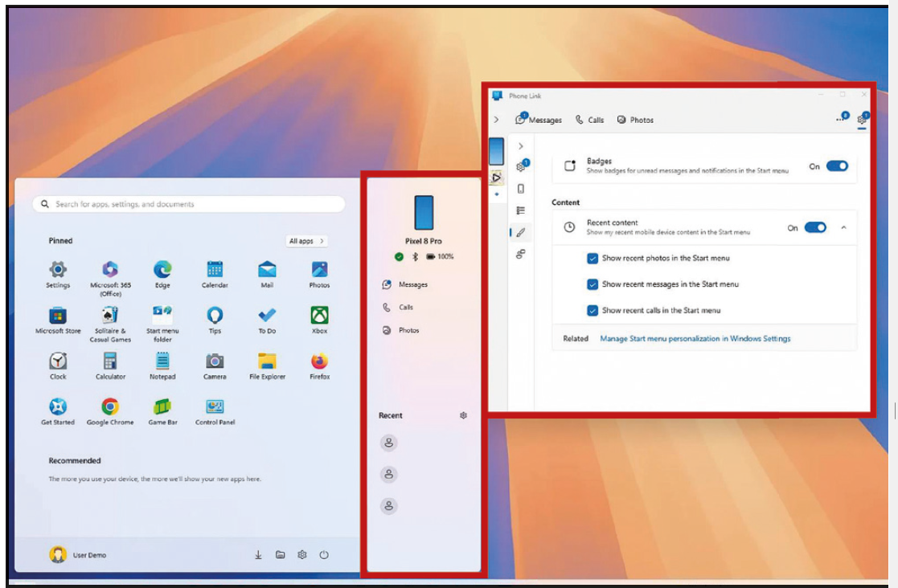Uncheck Show recent calls in the Start menu
This screenshot has width=898, height=588.
coord(593,311)
